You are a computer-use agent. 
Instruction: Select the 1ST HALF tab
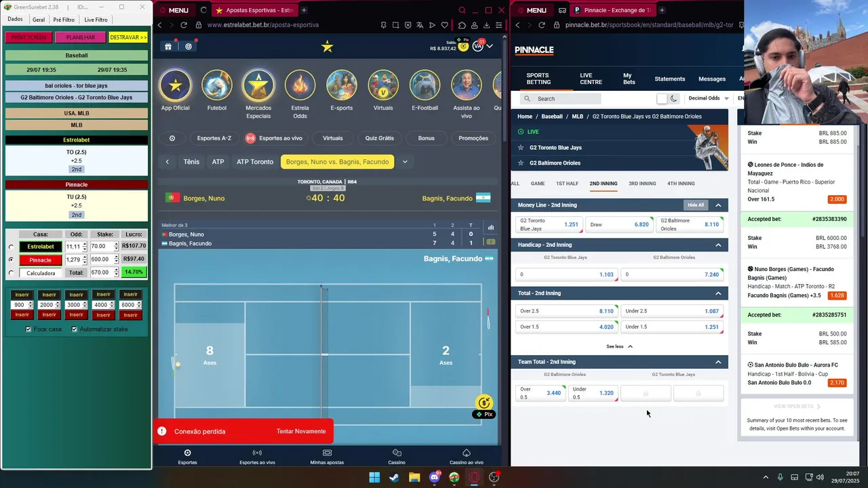pyautogui.click(x=567, y=184)
